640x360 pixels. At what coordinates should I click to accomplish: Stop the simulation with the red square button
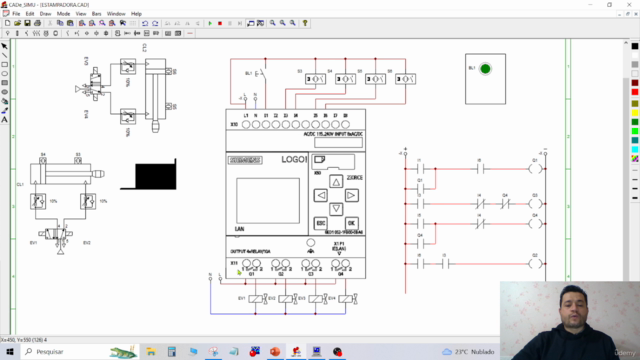220,23
